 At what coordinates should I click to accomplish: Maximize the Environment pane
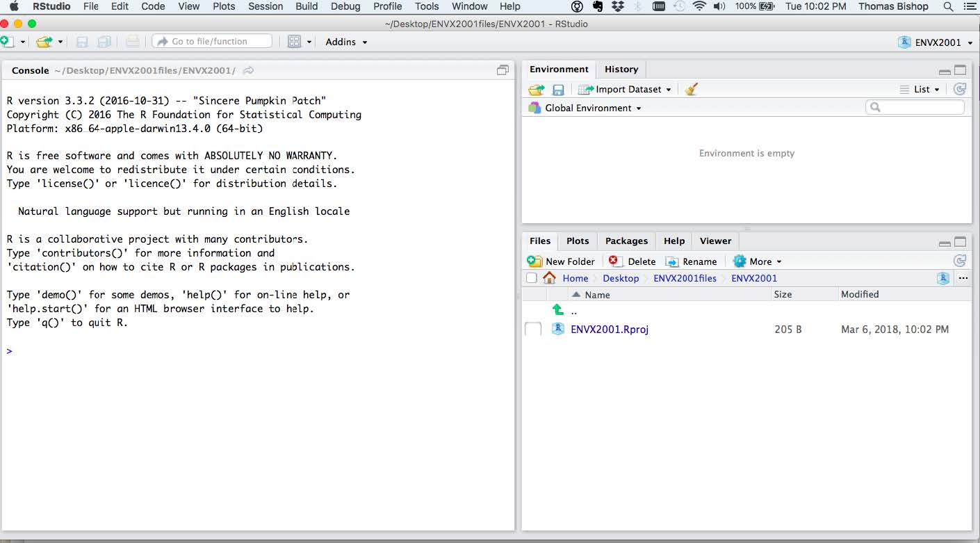[x=961, y=70]
